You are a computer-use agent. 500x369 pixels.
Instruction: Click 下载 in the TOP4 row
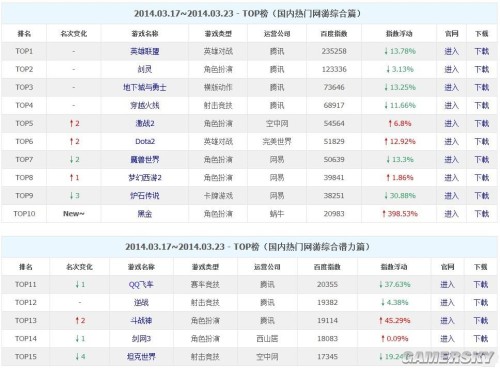(x=482, y=105)
